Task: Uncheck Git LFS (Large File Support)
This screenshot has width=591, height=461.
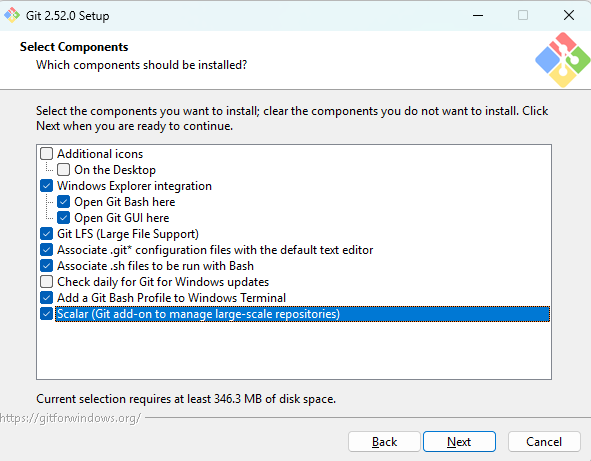Action: [46, 234]
